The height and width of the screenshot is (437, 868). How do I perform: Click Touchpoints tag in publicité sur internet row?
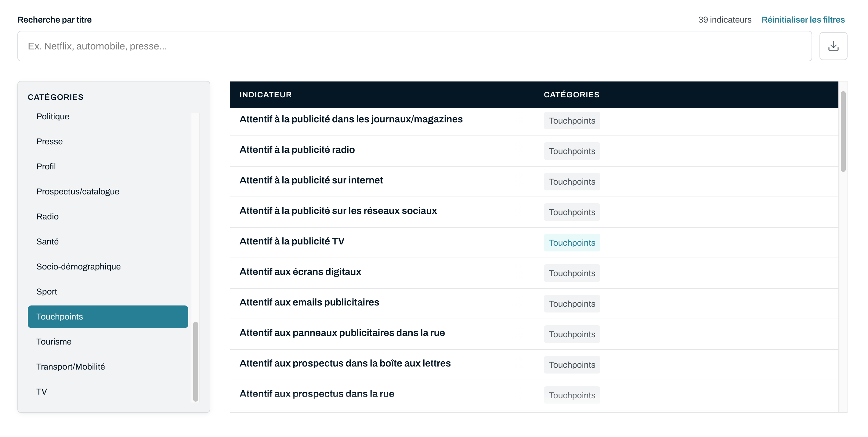click(572, 182)
